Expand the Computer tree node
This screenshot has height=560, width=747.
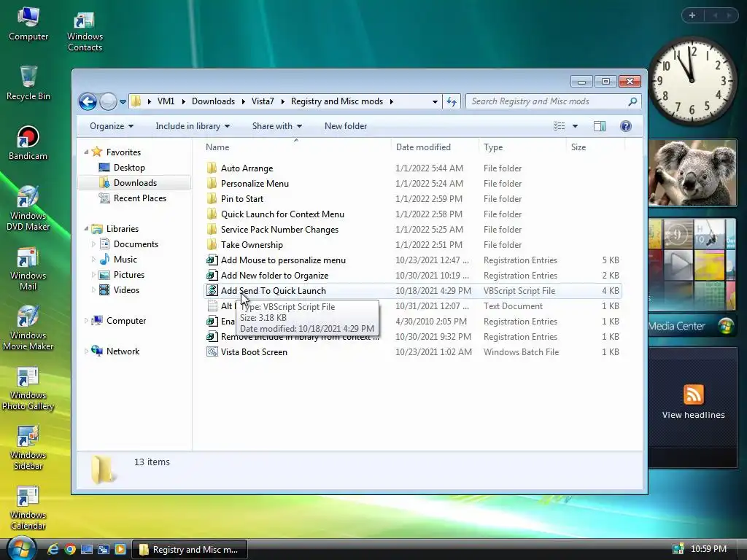[86, 321]
